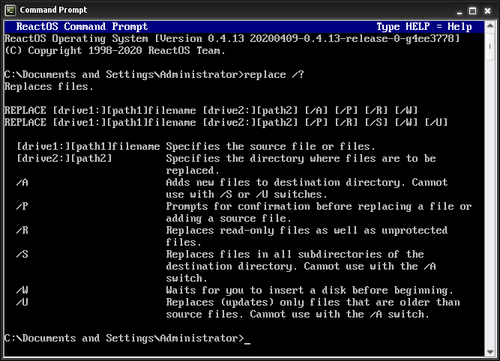
Task: Click the vertical scrollbar thumb
Action: [490, 46]
